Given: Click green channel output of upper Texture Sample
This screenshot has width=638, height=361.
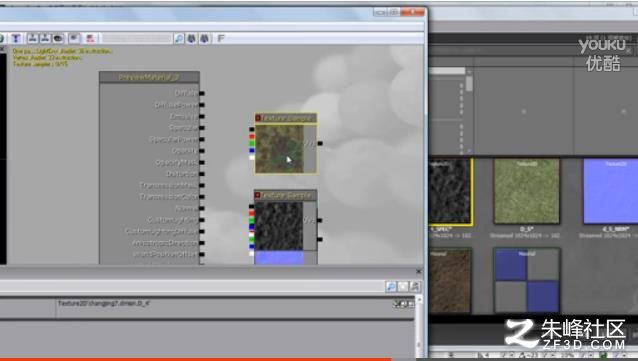Looking at the screenshot, I should click(x=252, y=143).
